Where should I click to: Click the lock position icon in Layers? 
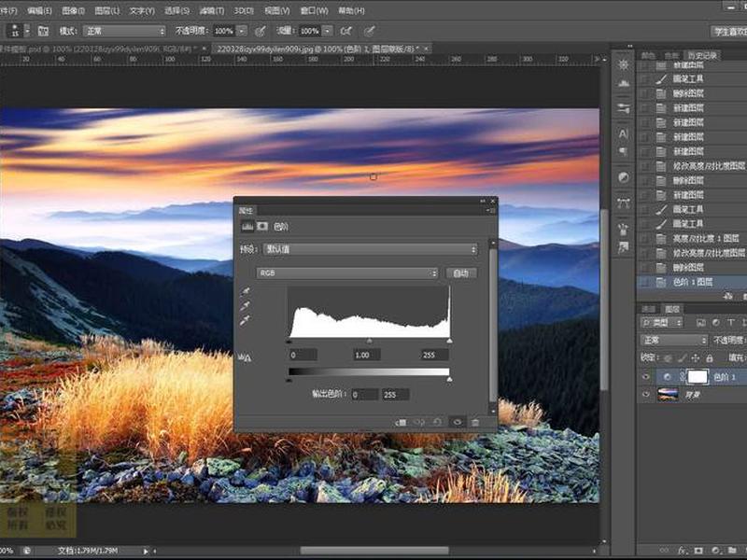pos(695,358)
